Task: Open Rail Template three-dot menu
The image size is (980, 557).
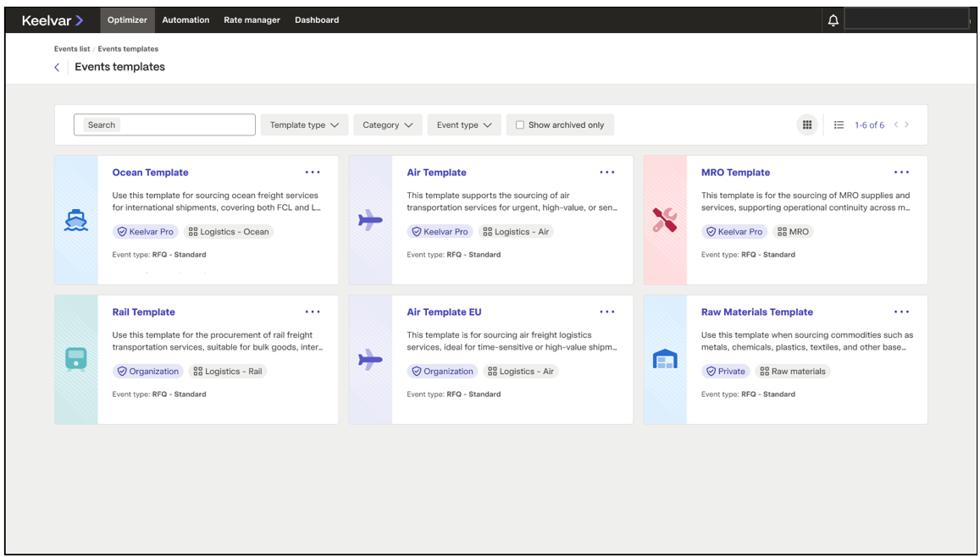Action: click(x=313, y=312)
